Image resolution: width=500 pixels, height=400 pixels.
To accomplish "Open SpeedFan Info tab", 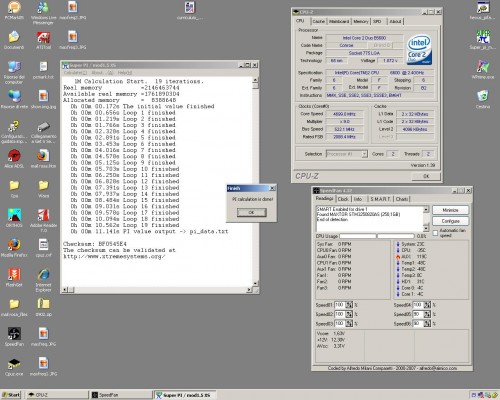I will tap(358, 199).
